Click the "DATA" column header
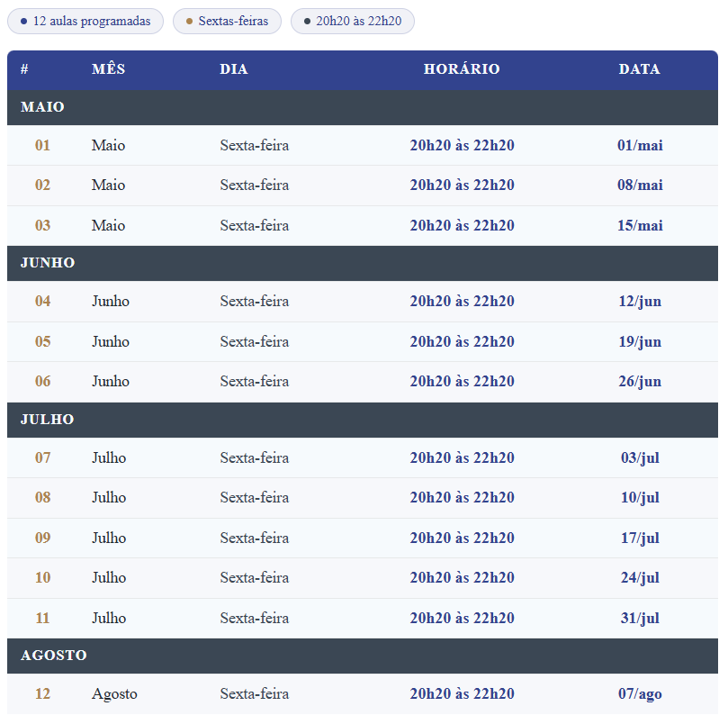This screenshot has width=728, height=715. point(639,69)
